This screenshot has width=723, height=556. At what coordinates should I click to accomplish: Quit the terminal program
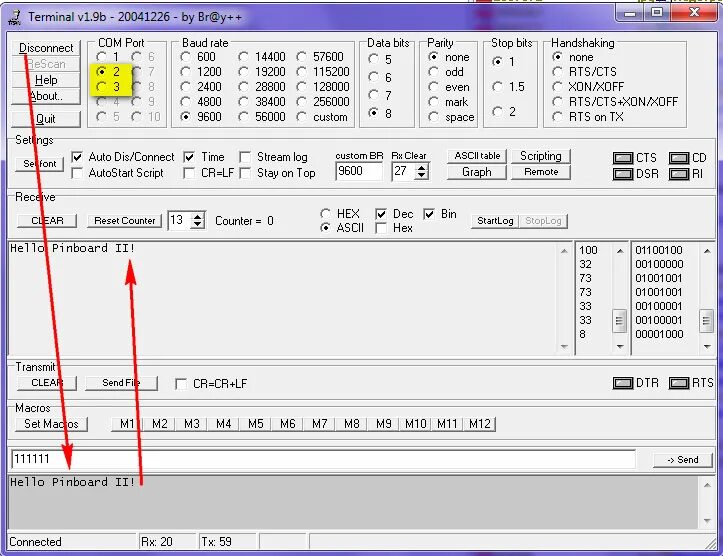[46, 119]
